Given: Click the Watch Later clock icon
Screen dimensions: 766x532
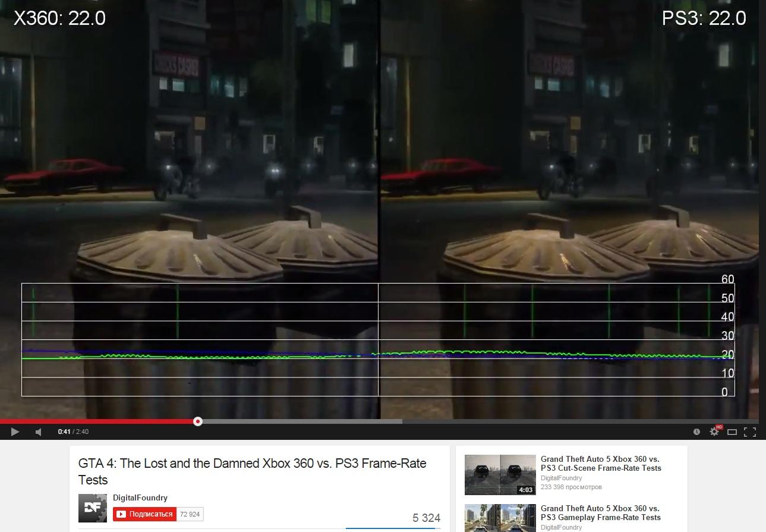Looking at the screenshot, I should (696, 432).
